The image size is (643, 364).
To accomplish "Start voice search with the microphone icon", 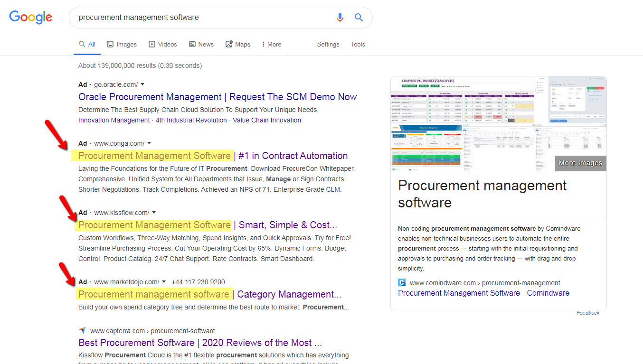I will pos(340,18).
